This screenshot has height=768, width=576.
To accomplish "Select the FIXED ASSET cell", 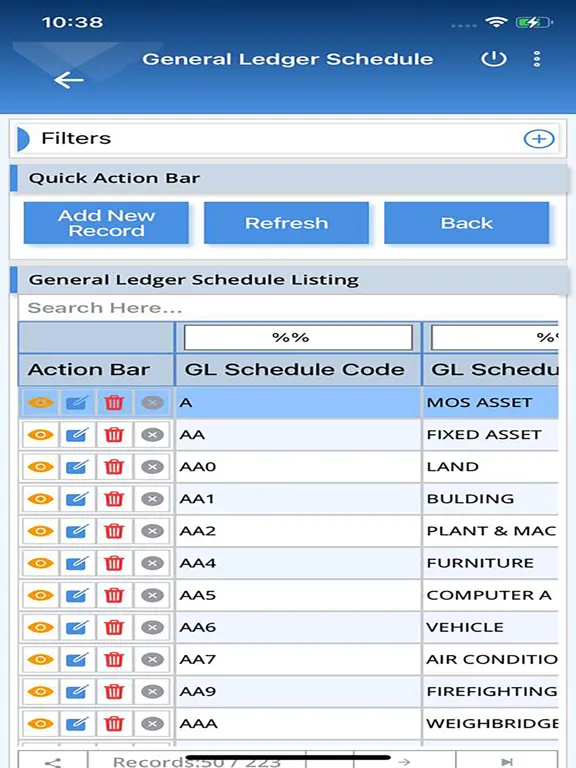I will tap(491, 435).
